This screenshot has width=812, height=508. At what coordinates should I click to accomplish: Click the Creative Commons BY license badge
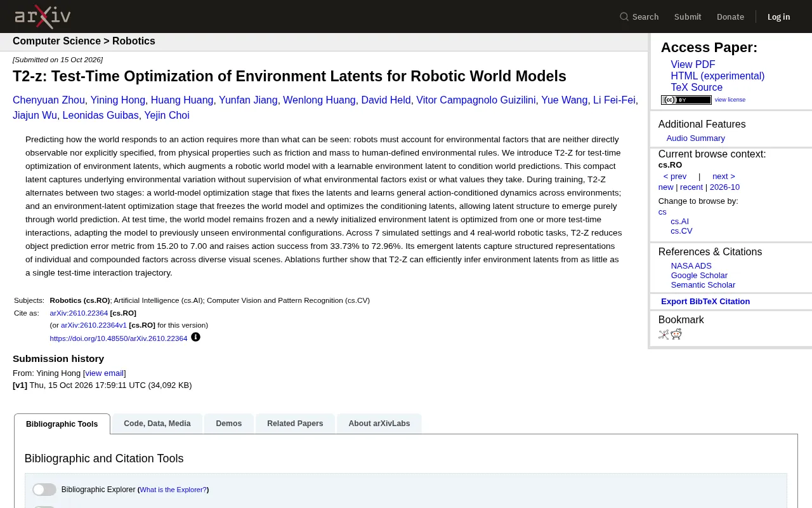(x=686, y=100)
